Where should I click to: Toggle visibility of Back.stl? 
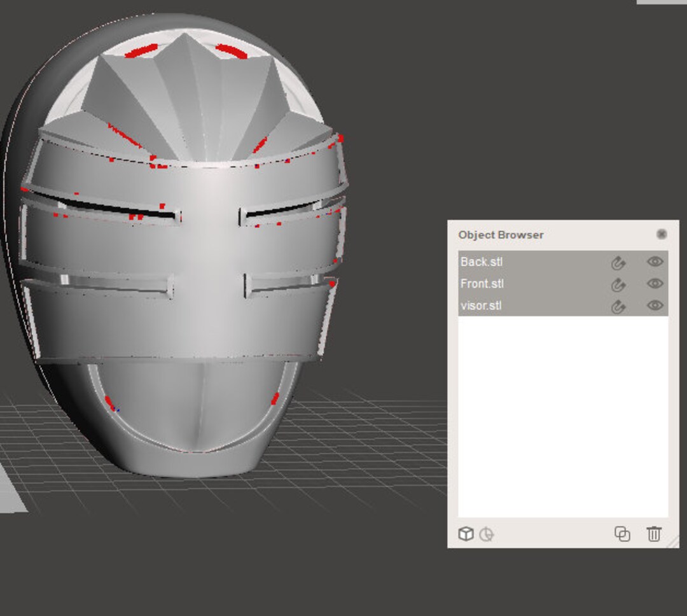tap(655, 261)
